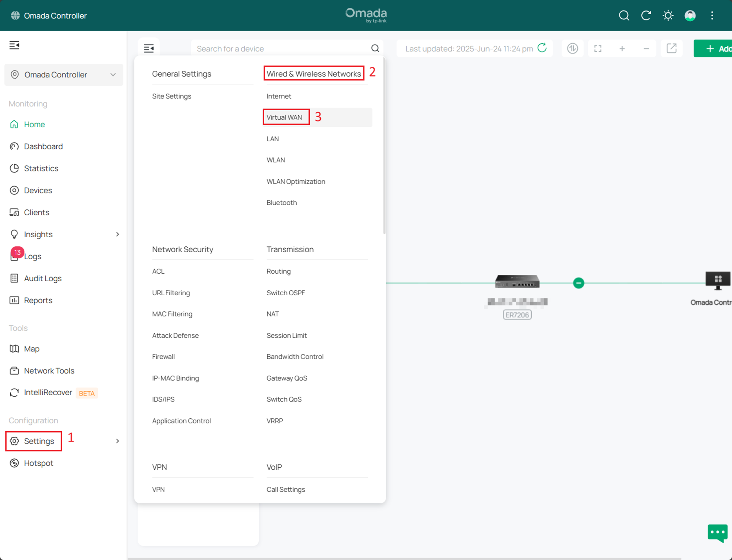
Task: Open Bandwidth Control settings
Action: 295,357
